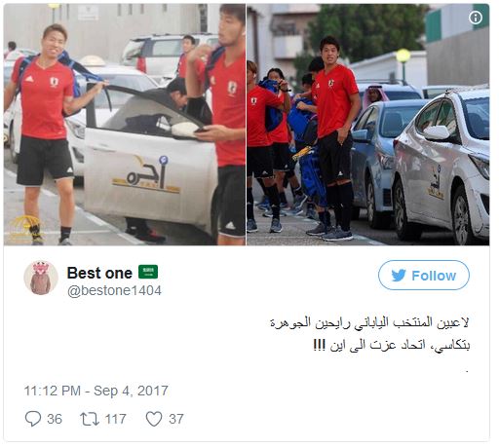Click the heart like icon

coord(154,419)
